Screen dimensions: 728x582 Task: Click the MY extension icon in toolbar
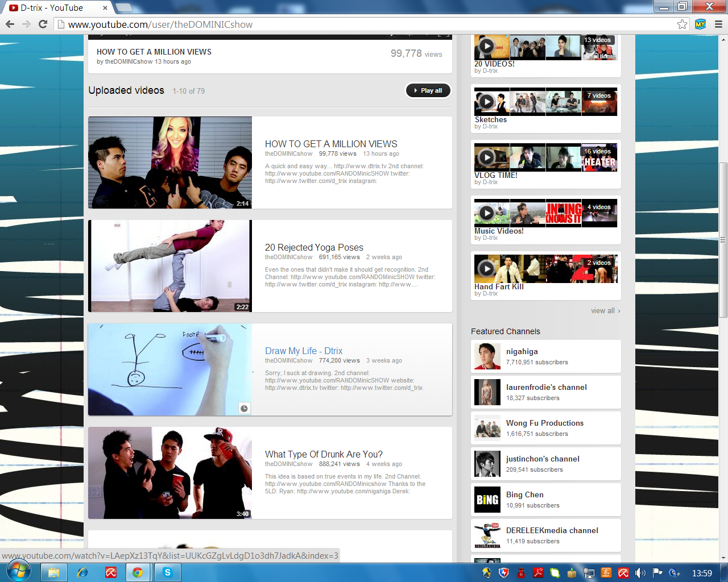(x=701, y=24)
